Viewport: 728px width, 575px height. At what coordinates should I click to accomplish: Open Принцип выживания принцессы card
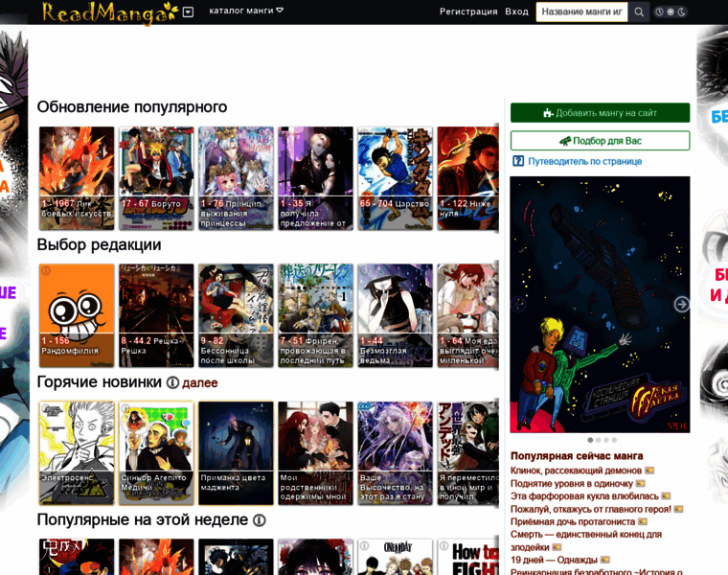(x=236, y=178)
